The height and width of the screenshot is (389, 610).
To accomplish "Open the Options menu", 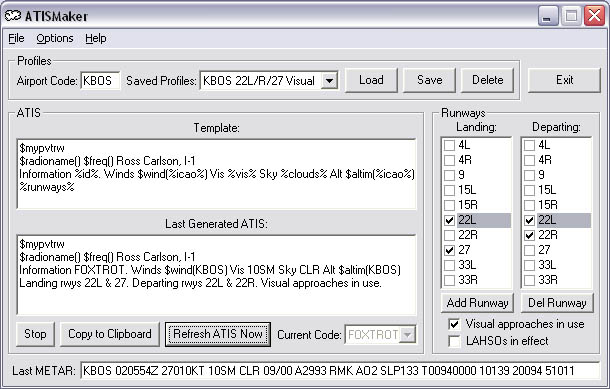I will coord(55,39).
